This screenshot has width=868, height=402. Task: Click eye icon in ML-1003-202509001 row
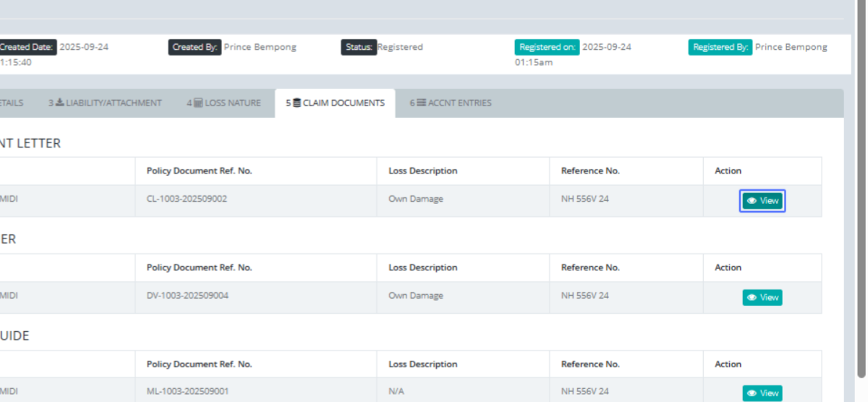click(752, 393)
